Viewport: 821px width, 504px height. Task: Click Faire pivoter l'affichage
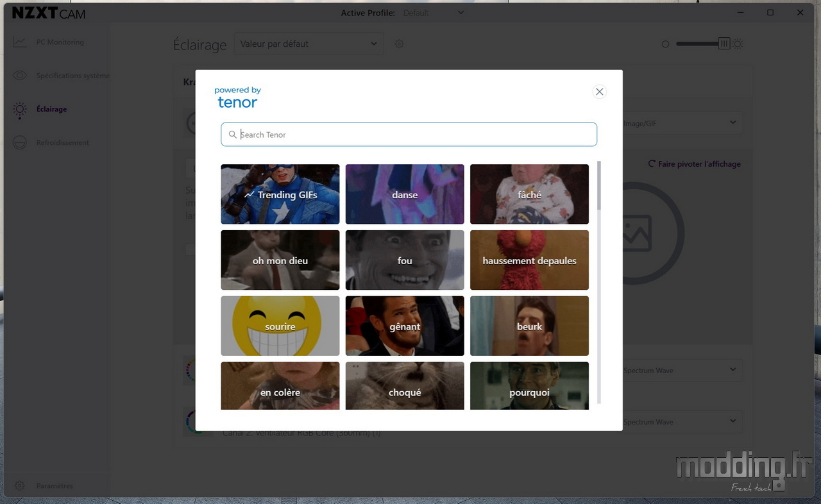695,164
